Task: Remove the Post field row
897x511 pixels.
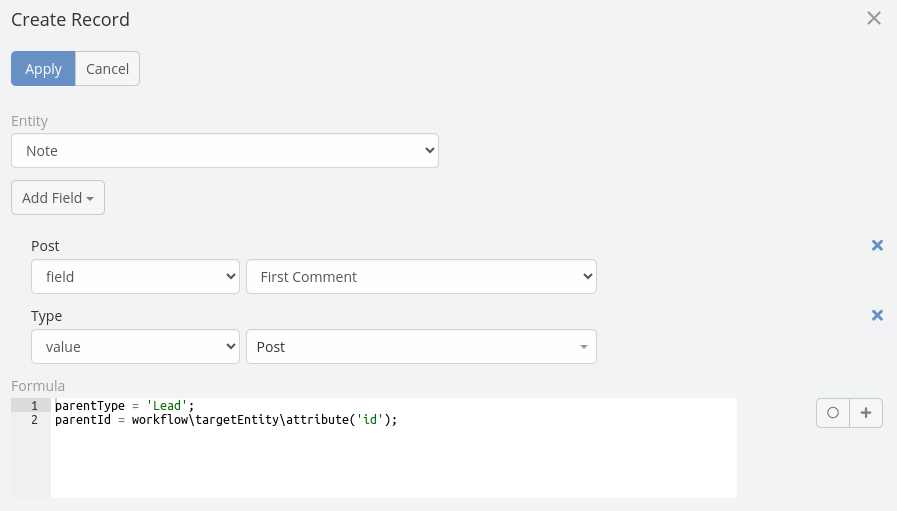Action: [x=877, y=245]
